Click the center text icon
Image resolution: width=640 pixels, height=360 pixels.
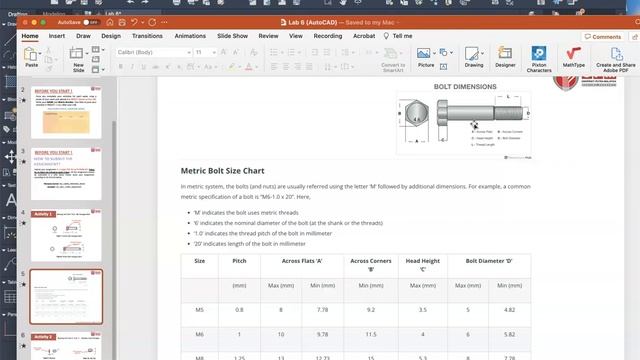coord(286,67)
